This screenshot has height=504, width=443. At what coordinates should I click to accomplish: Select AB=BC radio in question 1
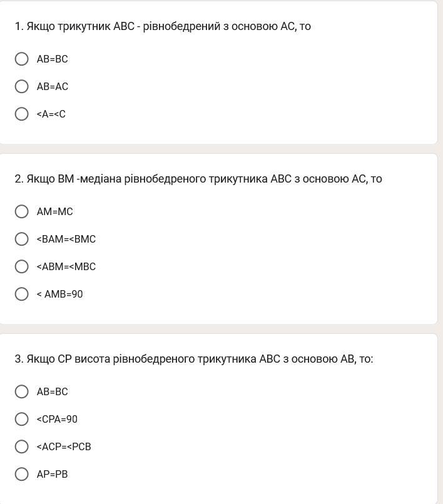[x=22, y=59]
